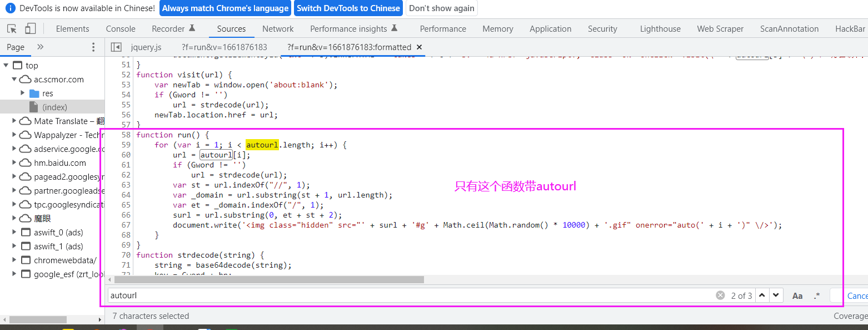Open the HackBar tab
This screenshot has height=330, width=868.
click(x=850, y=29)
